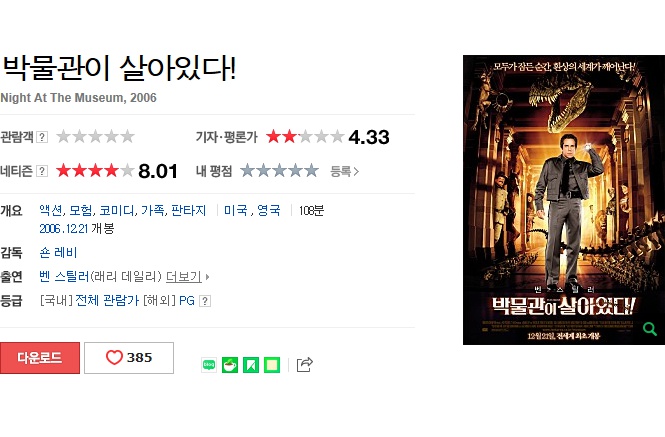Viewport: 665px width, 437px height.
Task: Set my rating using 내 평점 stars
Action: coord(279,171)
